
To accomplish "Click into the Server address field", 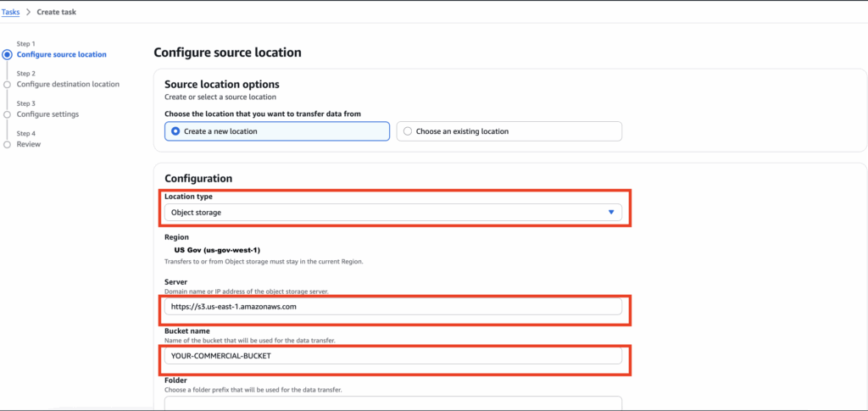I will pos(392,306).
